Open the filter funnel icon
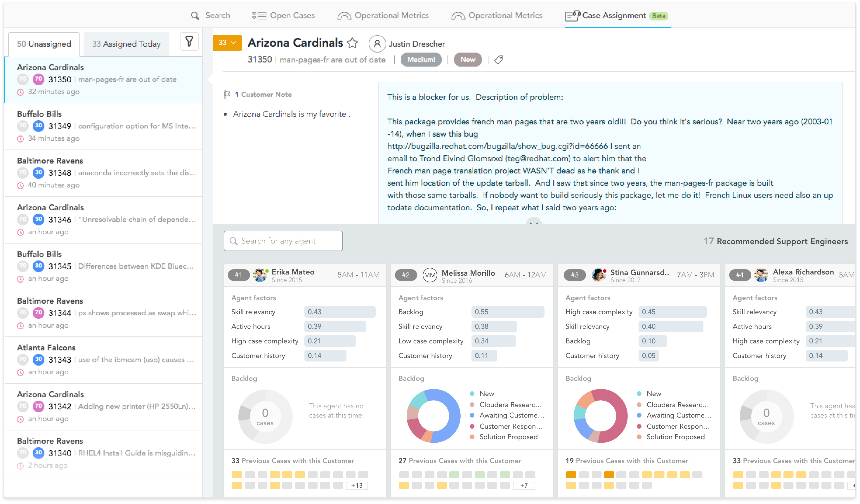This screenshot has height=504, width=860. 189,42
